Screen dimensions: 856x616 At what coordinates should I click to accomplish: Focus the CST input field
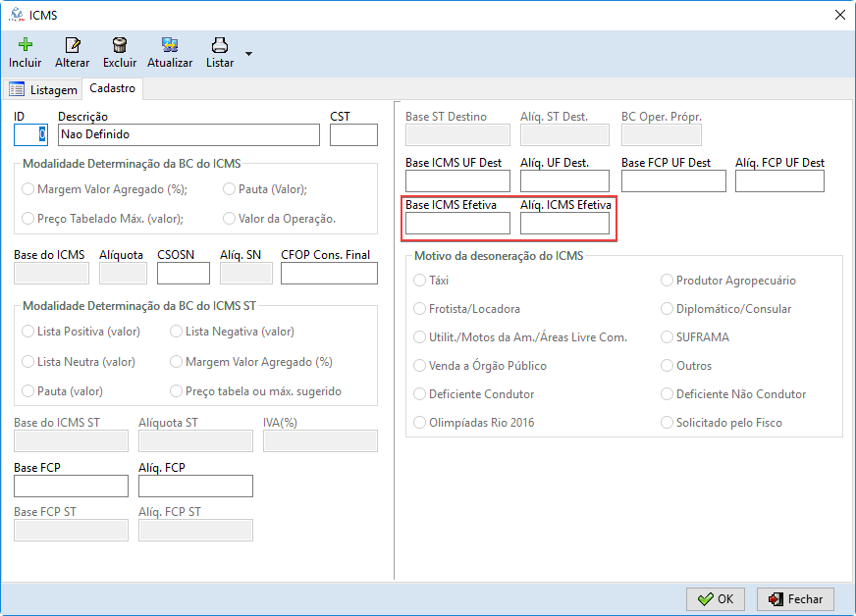point(353,134)
